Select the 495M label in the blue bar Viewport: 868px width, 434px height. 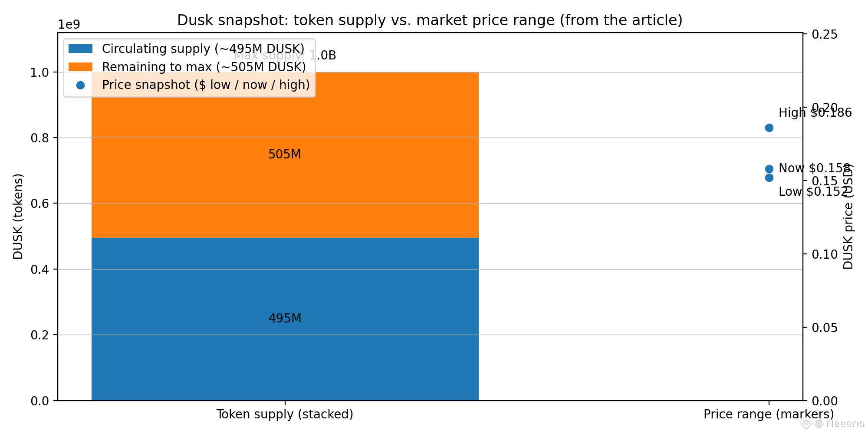click(x=285, y=319)
